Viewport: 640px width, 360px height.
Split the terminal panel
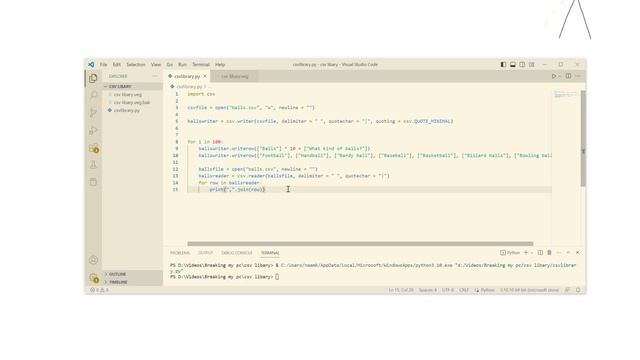(x=540, y=253)
